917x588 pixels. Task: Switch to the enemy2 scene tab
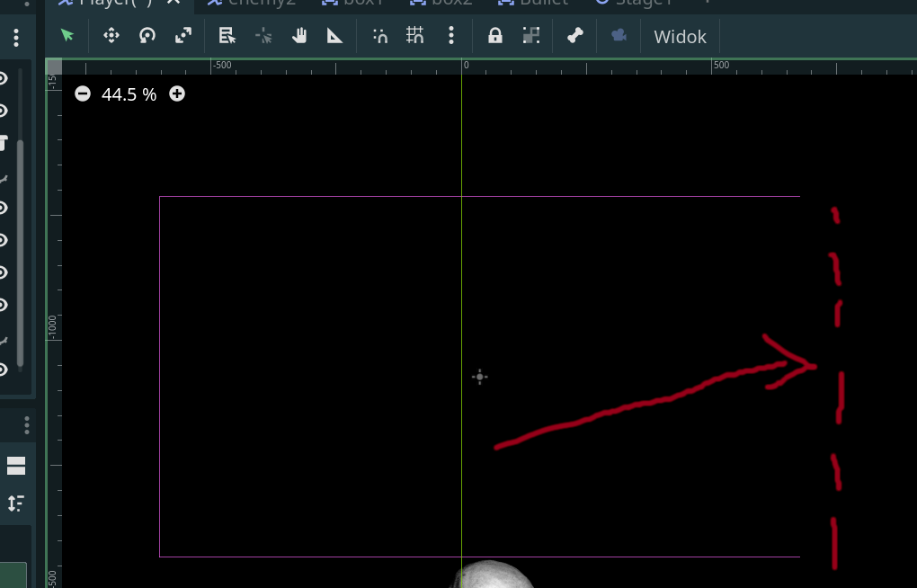(x=252, y=2)
